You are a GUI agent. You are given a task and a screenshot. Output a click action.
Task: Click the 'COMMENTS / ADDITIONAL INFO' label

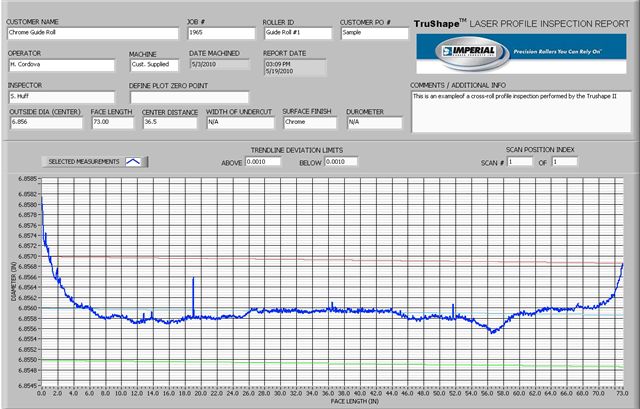pos(458,85)
